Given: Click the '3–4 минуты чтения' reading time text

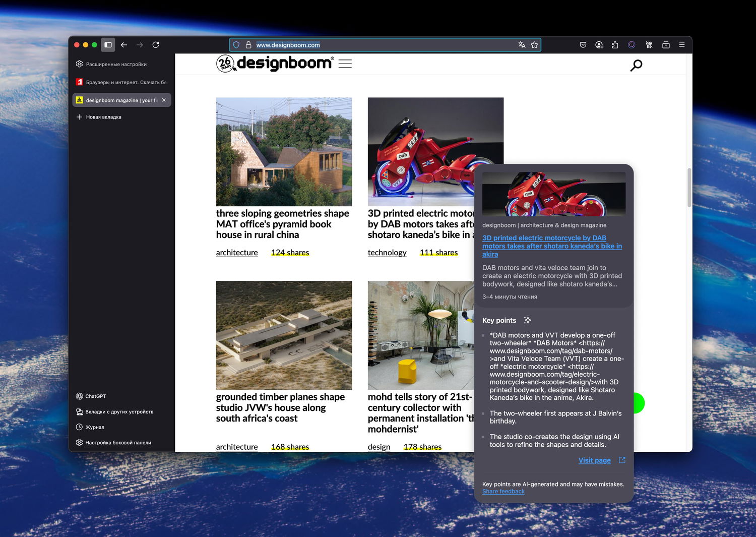Looking at the screenshot, I should [510, 297].
